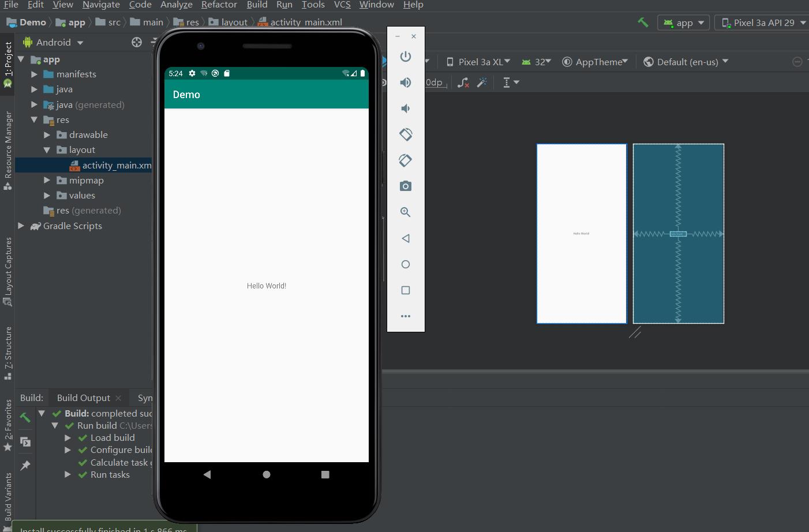Image resolution: width=809 pixels, height=532 pixels.
Task: Activate emulator zoom magnifier icon
Action: 406,212
